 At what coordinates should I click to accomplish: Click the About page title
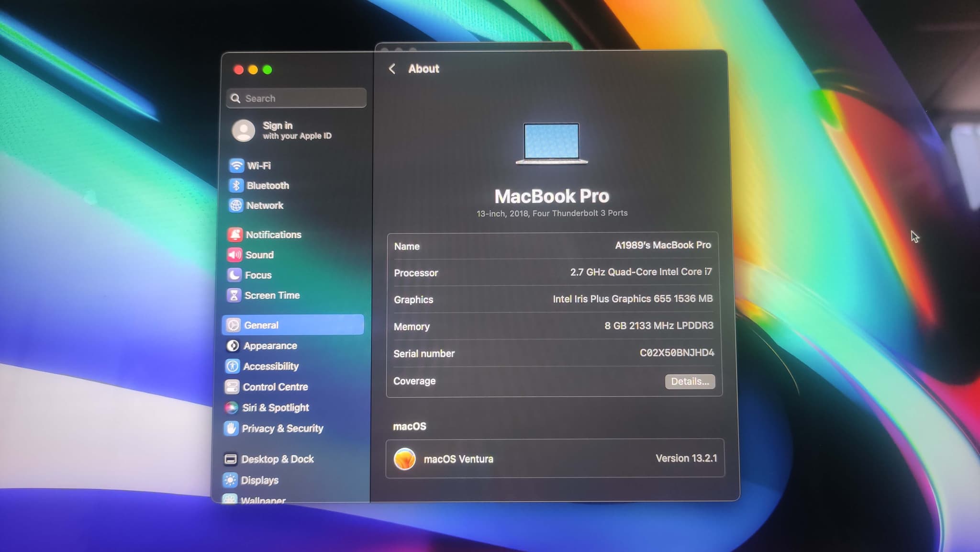coord(423,69)
